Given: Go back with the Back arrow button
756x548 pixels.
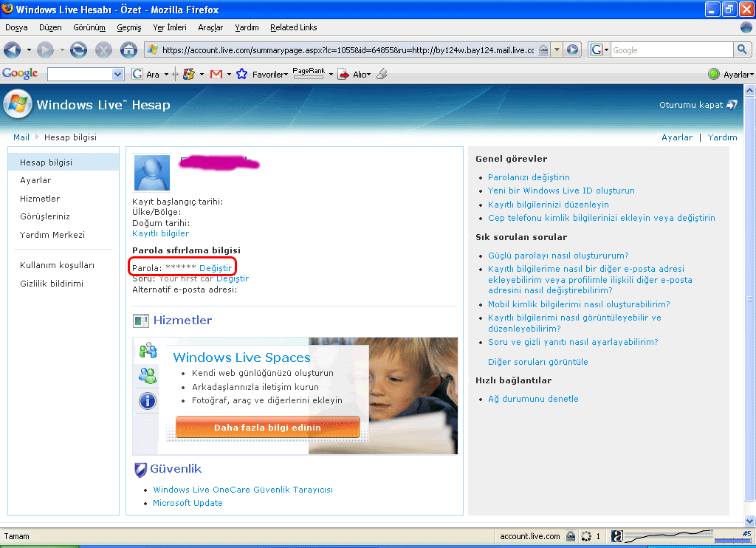Looking at the screenshot, I should coord(12,49).
